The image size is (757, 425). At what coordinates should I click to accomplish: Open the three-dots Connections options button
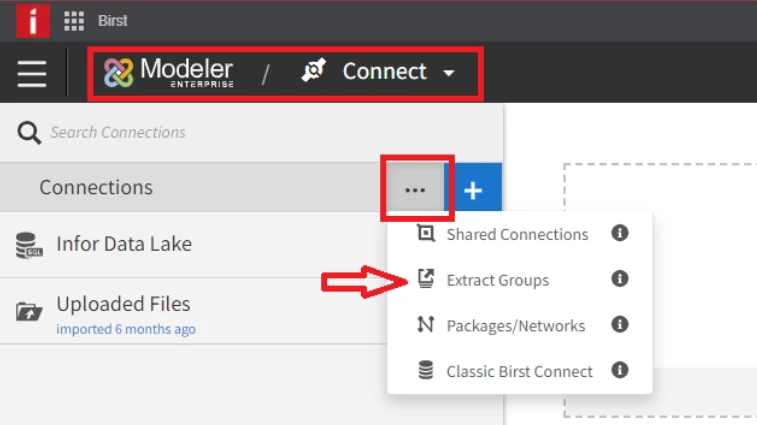(415, 190)
